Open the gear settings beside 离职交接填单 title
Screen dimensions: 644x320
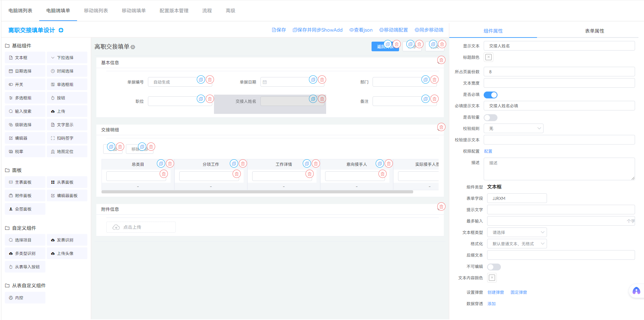coord(133,47)
